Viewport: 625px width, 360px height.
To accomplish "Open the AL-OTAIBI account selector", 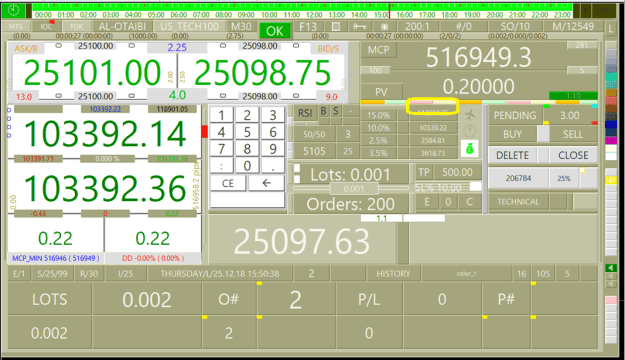I will [x=122, y=26].
